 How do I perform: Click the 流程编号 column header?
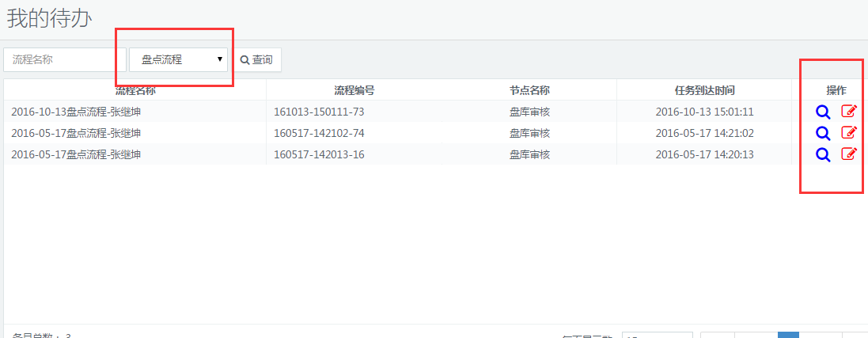[x=354, y=90]
